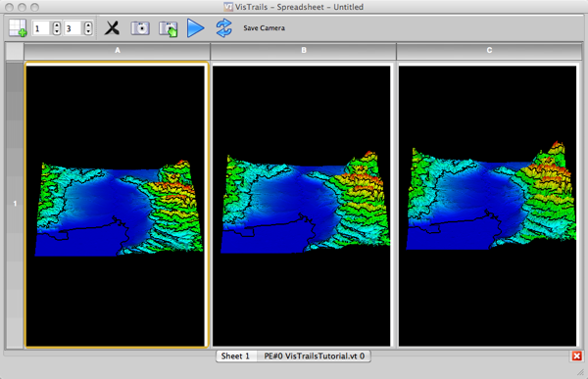The height and width of the screenshot is (379, 588).
Task: Click the delete cell X icon
Action: coord(112,28)
